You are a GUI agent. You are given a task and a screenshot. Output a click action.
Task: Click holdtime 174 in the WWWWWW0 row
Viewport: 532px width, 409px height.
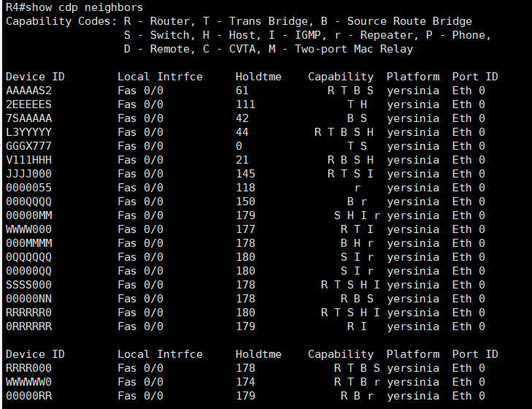pos(245,382)
